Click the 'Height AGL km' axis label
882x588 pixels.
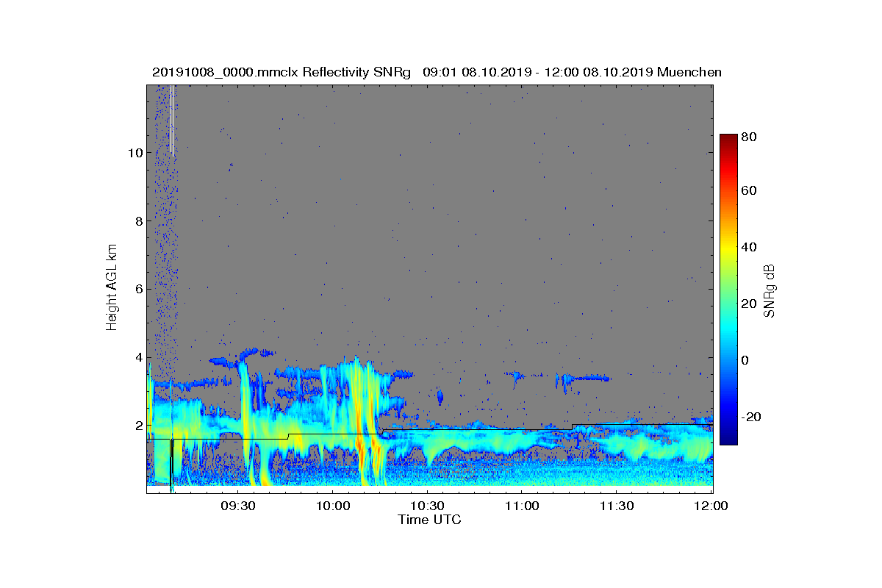pyautogui.click(x=112, y=289)
